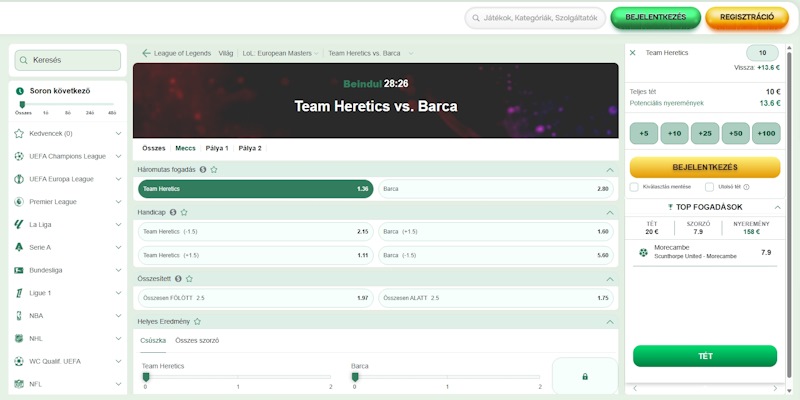This screenshot has width=800, height=400.
Task: Click the UEFA Europa League logo icon
Action: pyautogui.click(x=19, y=179)
